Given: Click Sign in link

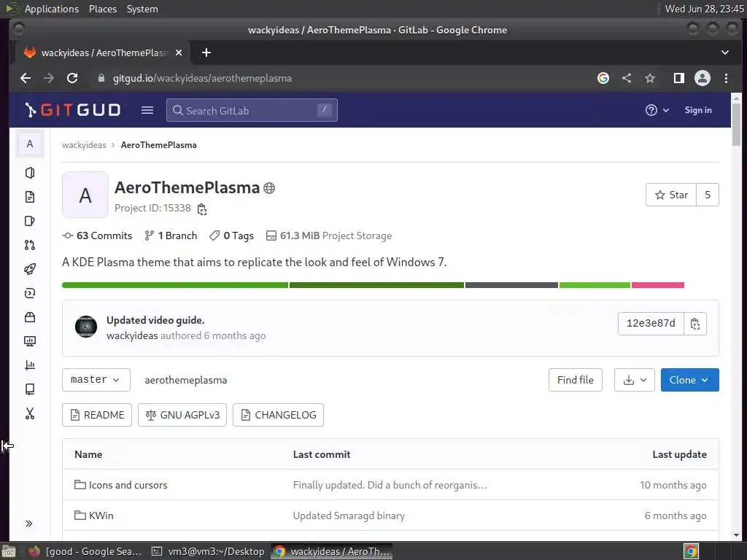Looking at the screenshot, I should 698,110.
